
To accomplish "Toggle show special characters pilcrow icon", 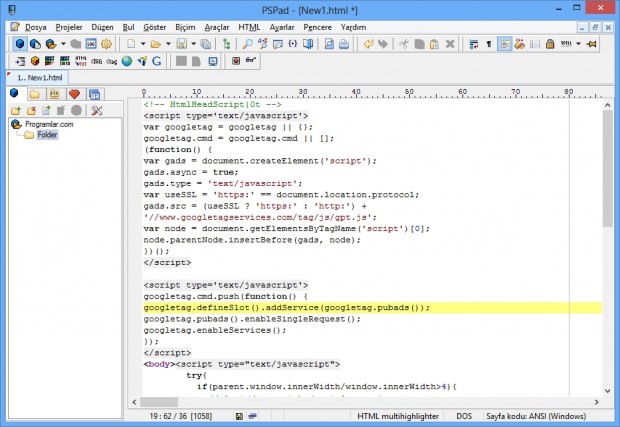I will tap(489, 44).
